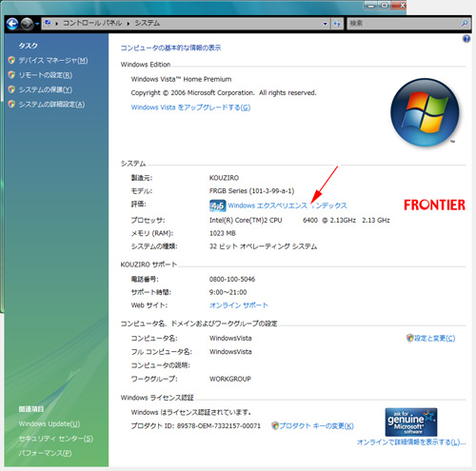476x471 pixels.
Task: Open システムの詳細設定(A) task link
Action: (51, 105)
